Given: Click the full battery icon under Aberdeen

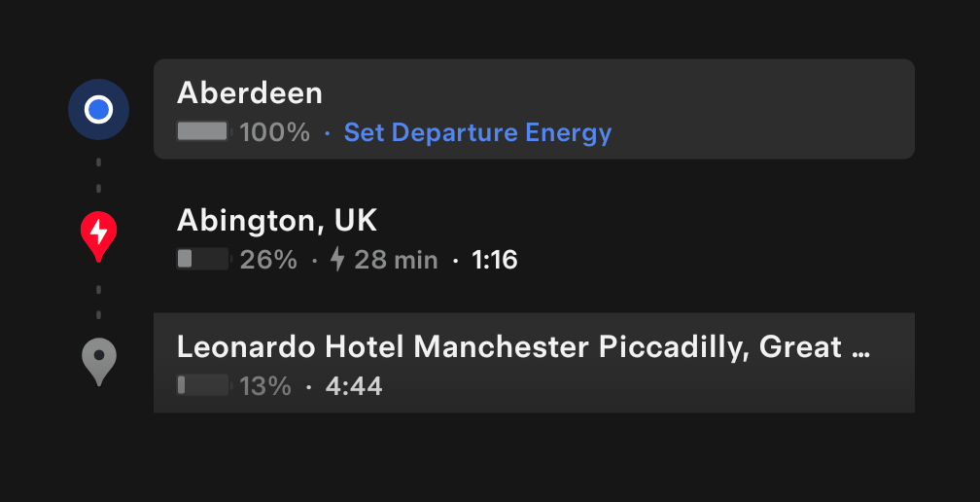Looking at the screenshot, I should pyautogui.click(x=203, y=132).
